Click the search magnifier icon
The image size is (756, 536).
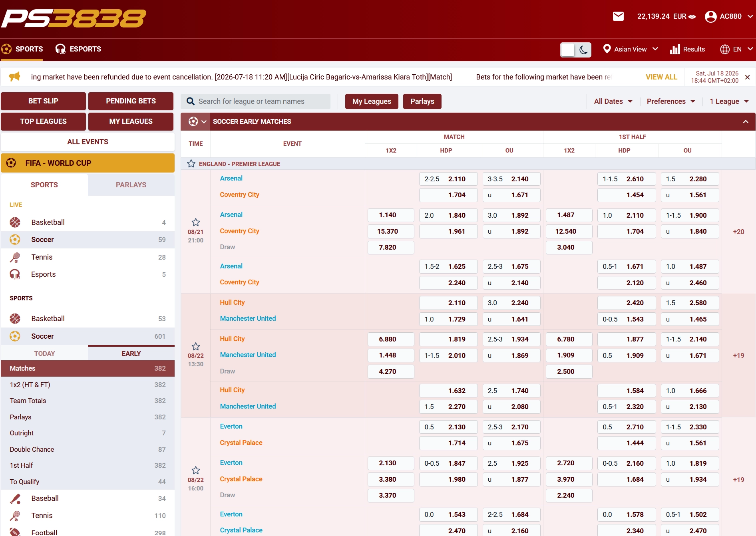click(191, 101)
